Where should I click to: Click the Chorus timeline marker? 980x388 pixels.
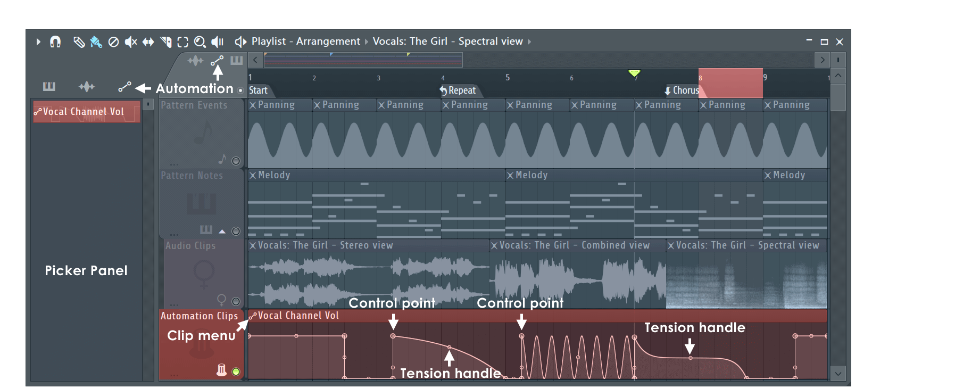pos(682,90)
